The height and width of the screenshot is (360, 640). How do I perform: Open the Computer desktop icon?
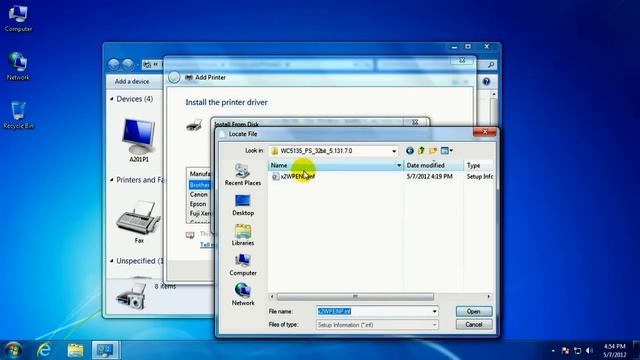(18, 18)
